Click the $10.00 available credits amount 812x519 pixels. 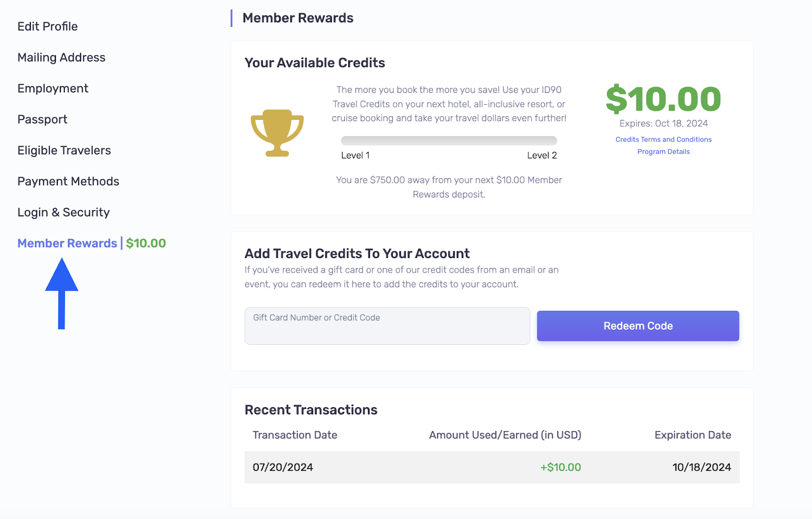663,99
